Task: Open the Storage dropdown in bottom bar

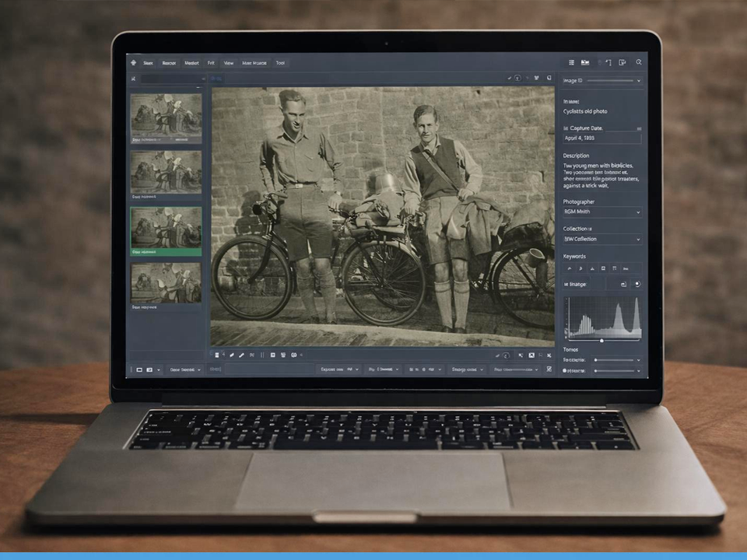Action: point(468,369)
